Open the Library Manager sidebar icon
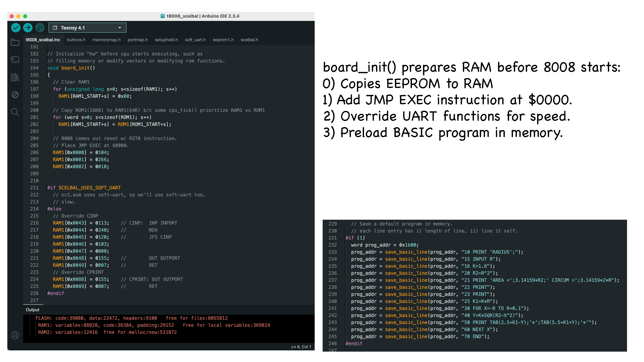The image size is (644, 362). 15,77
